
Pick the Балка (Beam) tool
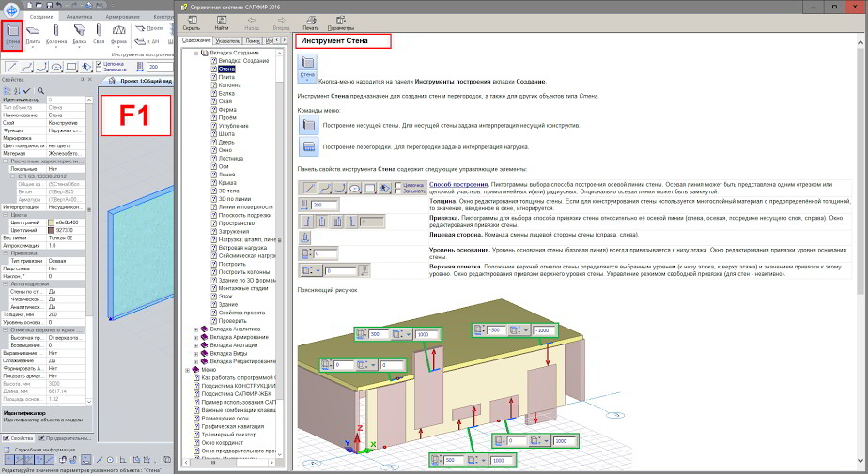78,33
